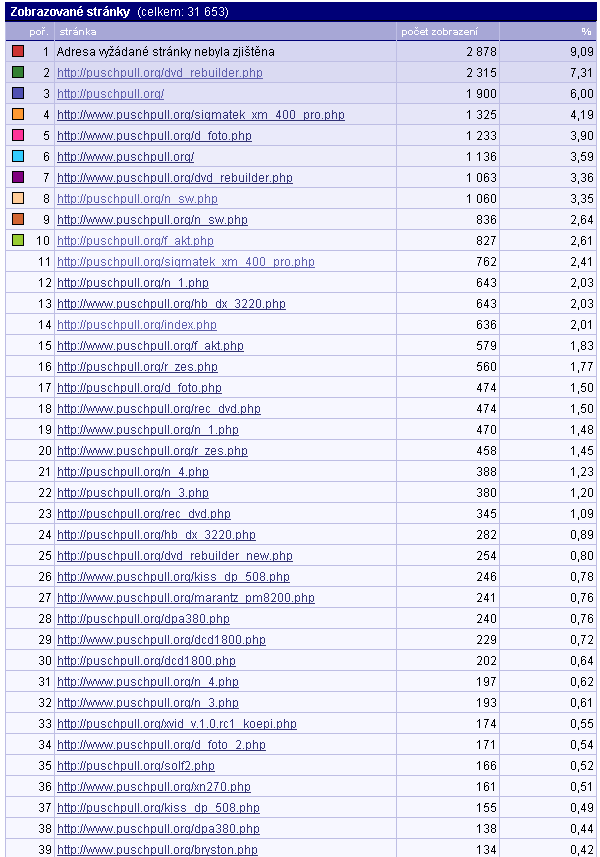Open the puschpull.org/index.php link

point(137,325)
